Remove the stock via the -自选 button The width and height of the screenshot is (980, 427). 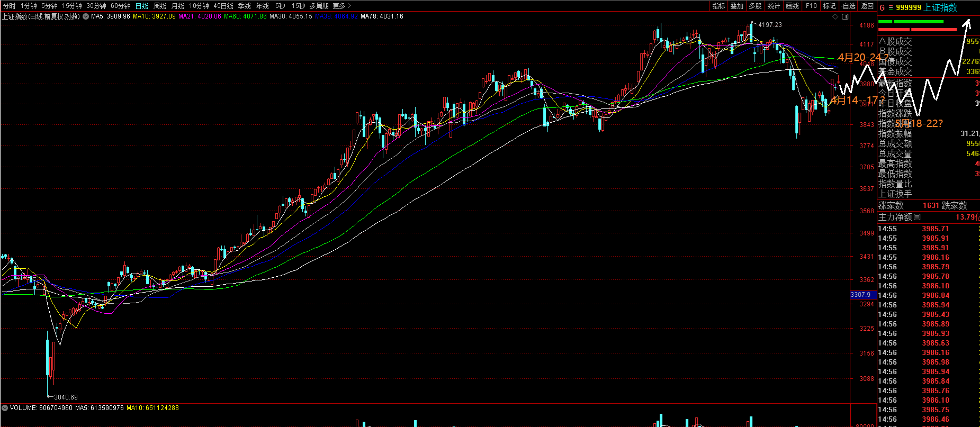(x=848, y=6)
